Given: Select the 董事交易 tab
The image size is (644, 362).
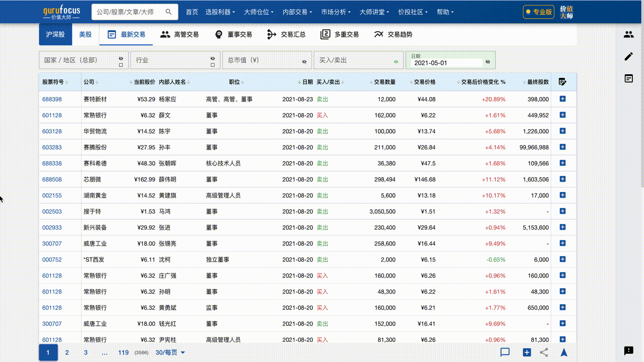Looking at the screenshot, I should point(233,35).
